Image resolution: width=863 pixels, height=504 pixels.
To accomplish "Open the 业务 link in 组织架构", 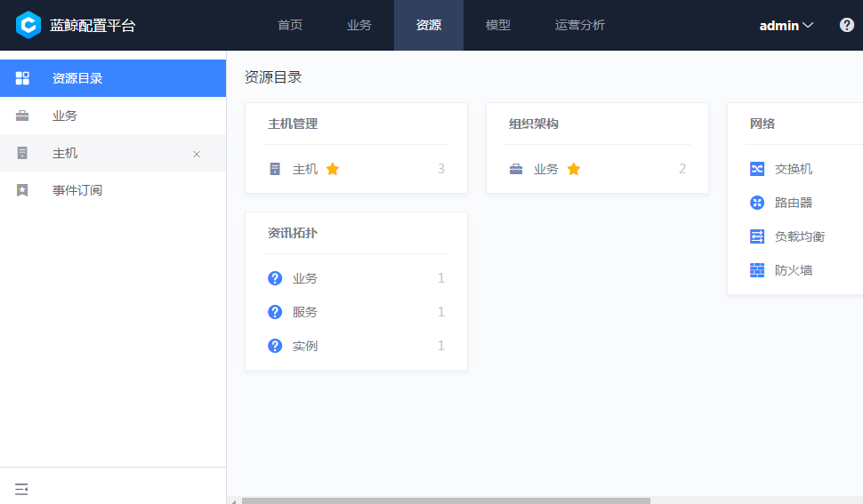I will tap(546, 169).
